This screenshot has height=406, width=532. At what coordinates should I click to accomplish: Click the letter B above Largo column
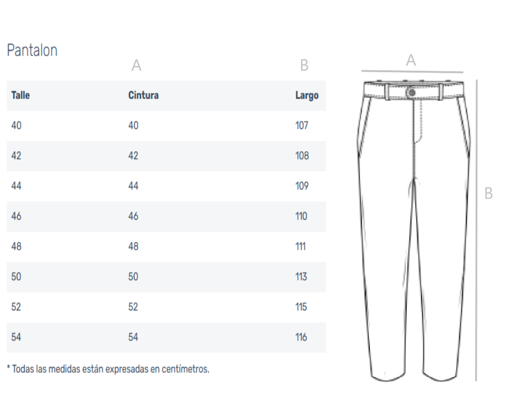pyautogui.click(x=304, y=65)
